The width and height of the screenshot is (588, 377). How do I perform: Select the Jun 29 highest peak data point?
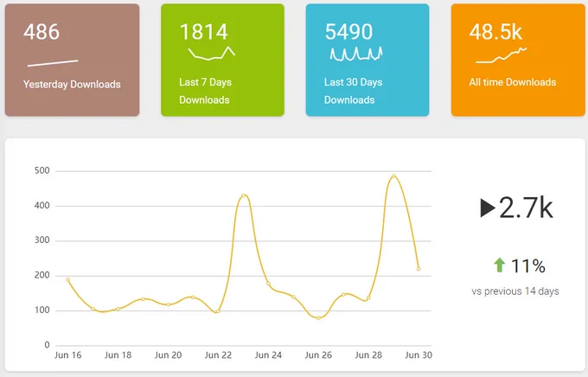pyautogui.click(x=393, y=176)
